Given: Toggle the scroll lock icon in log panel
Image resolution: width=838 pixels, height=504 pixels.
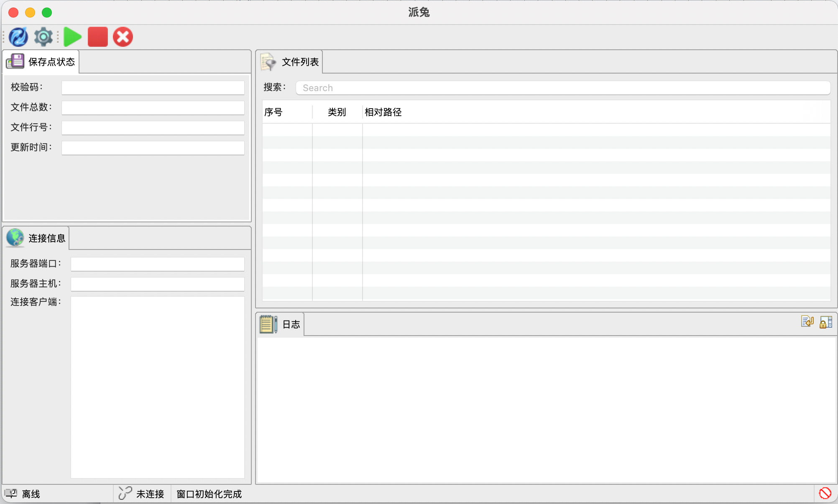Looking at the screenshot, I should pos(825,322).
